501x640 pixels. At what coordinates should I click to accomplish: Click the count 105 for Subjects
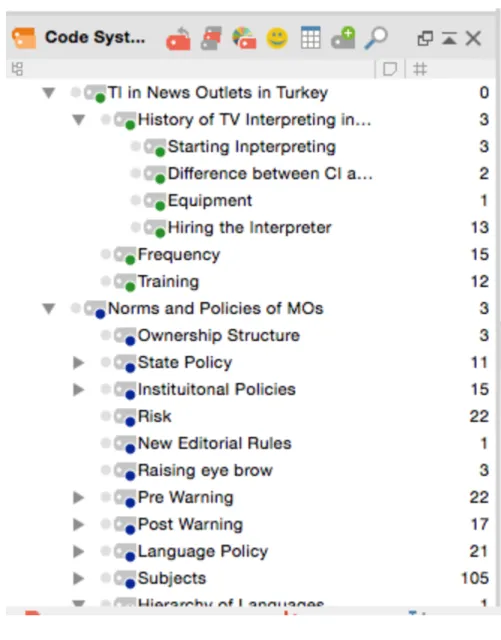point(474,578)
